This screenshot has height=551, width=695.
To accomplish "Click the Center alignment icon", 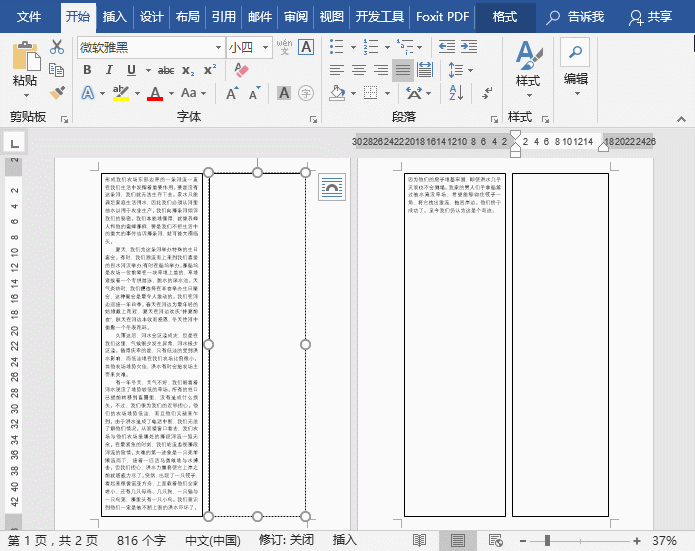I will coord(357,70).
